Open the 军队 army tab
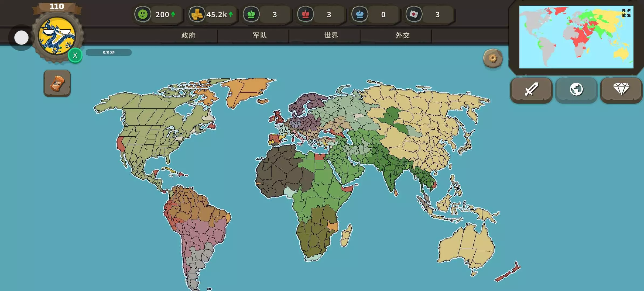 (260, 35)
